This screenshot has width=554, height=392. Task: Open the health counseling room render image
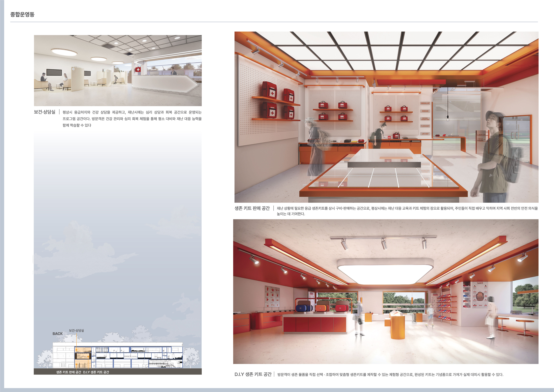click(118, 70)
